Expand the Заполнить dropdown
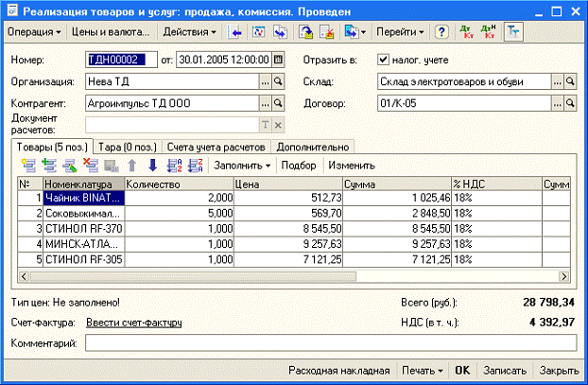 [x=243, y=165]
